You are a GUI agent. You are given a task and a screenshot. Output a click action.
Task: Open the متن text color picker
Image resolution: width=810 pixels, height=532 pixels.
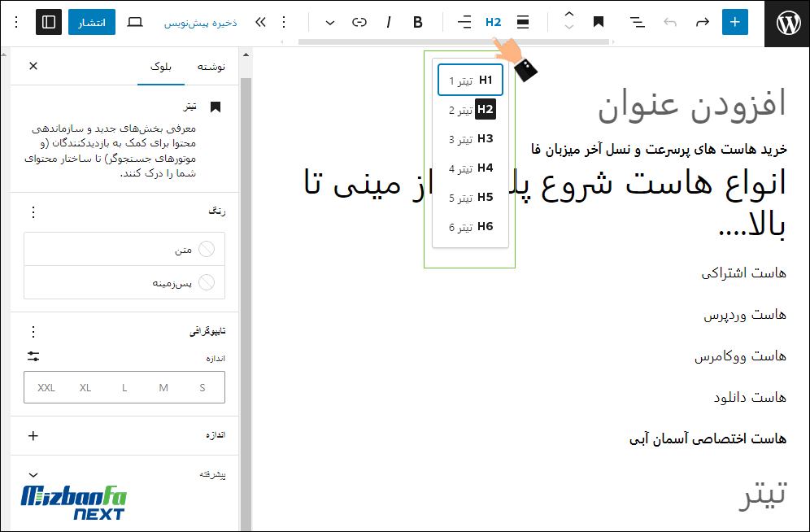124,250
